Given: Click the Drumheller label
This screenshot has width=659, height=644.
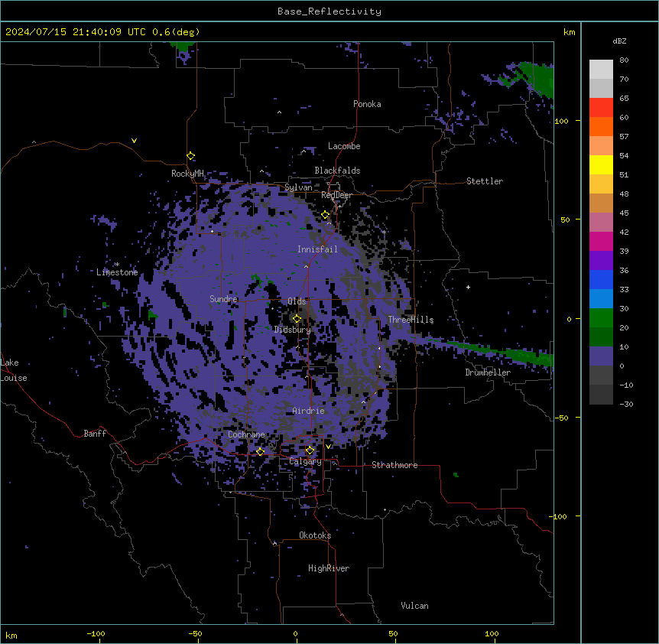Looking at the screenshot, I should (488, 372).
